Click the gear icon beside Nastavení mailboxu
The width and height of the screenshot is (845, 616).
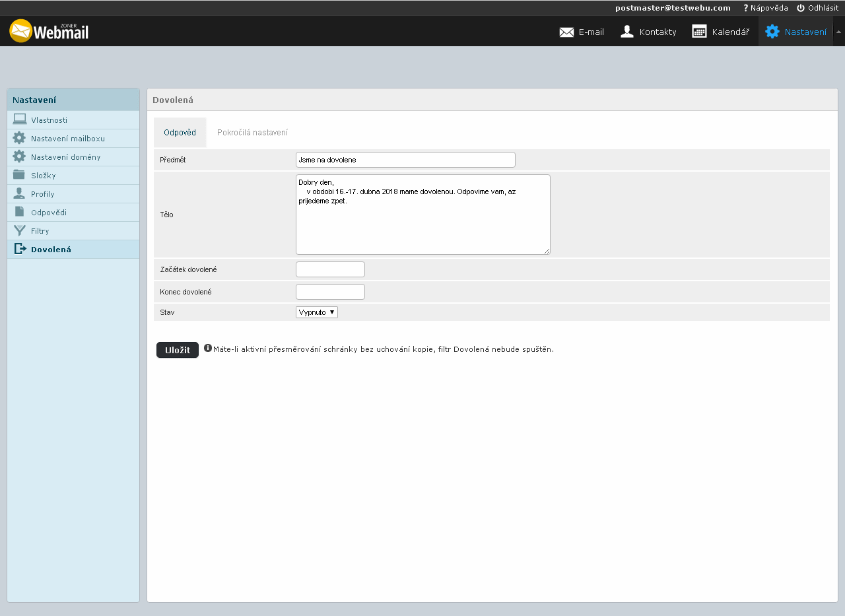19,138
